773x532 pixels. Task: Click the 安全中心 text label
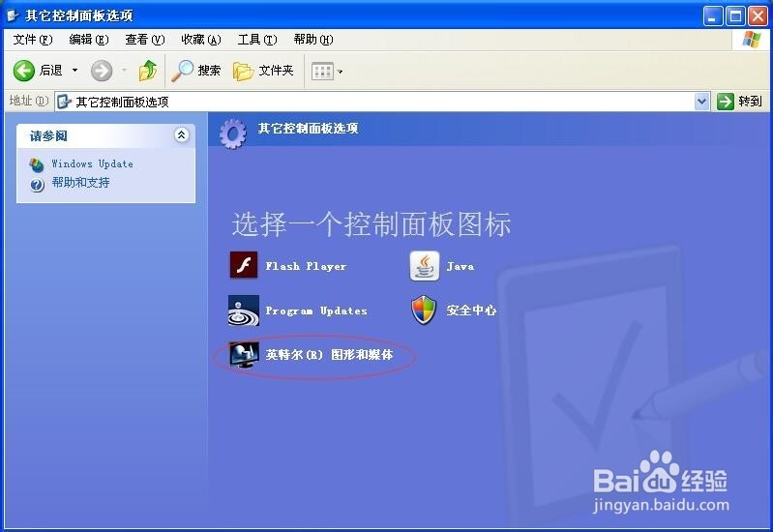click(x=471, y=310)
